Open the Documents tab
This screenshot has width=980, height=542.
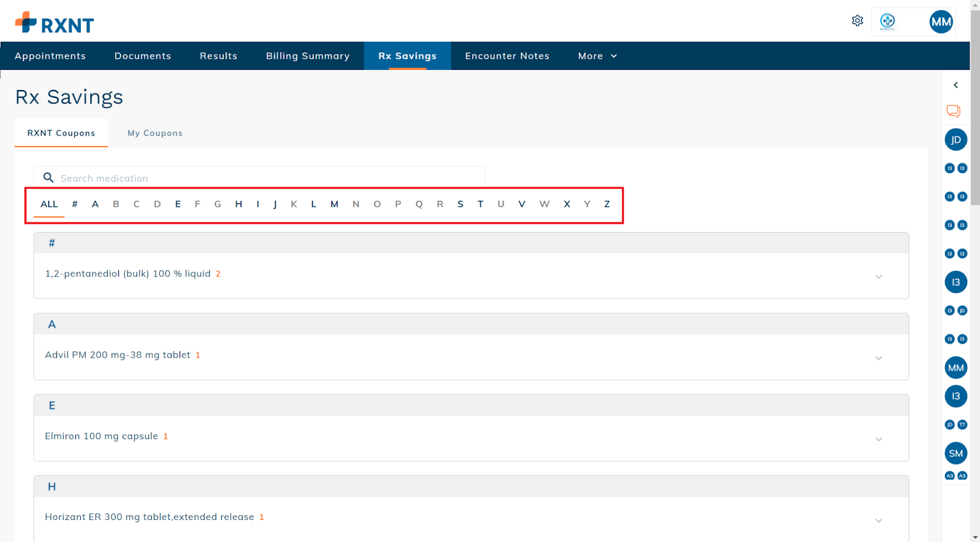click(143, 56)
